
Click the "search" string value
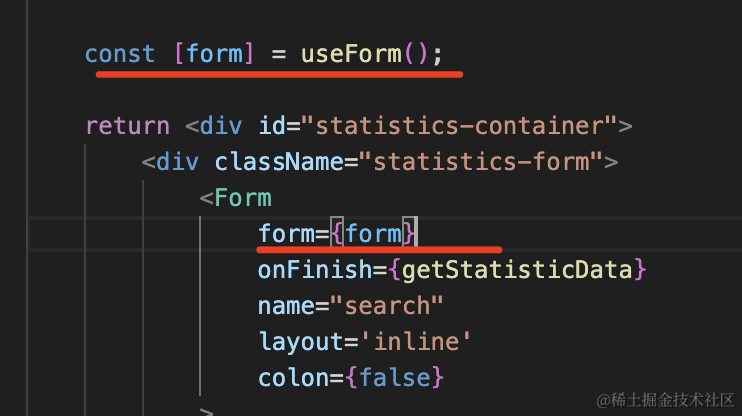point(387,306)
